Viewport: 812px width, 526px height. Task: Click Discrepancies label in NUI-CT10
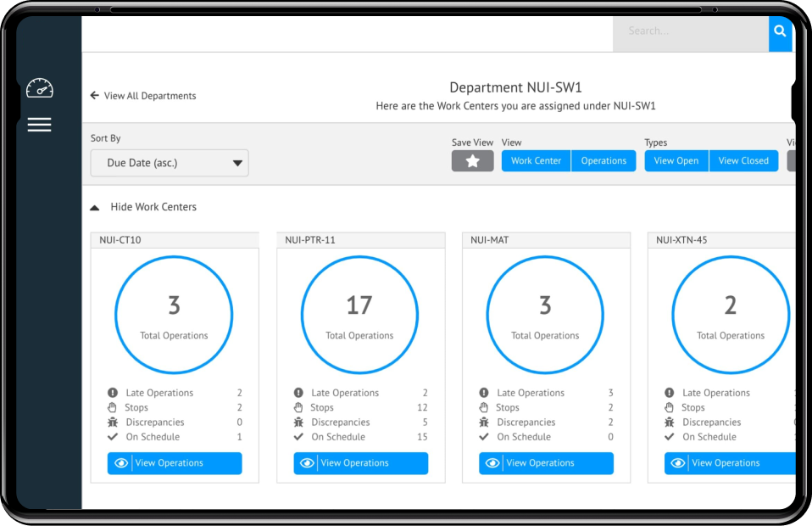(155, 422)
